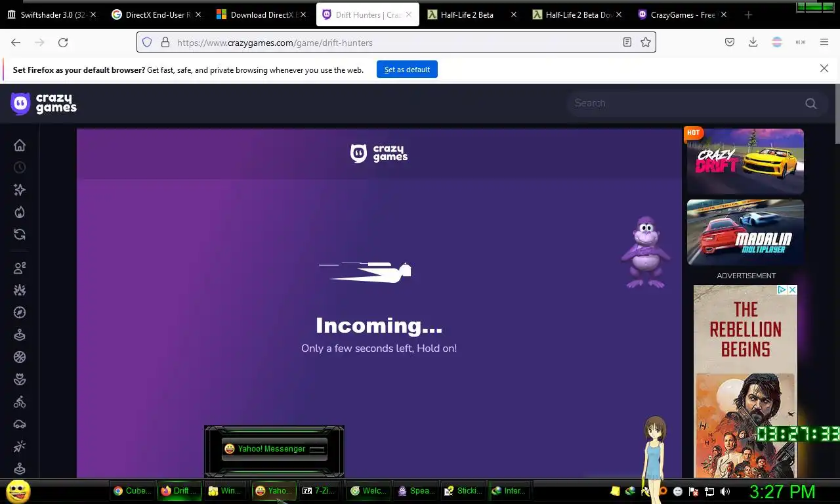Click the 3:27 PM taskbar clock
The image size is (840, 504).
tap(782, 492)
